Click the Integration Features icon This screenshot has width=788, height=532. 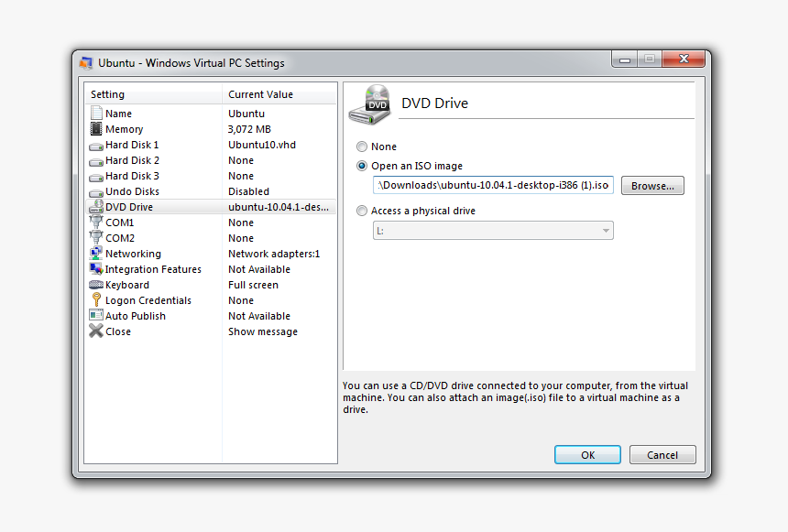coord(96,269)
